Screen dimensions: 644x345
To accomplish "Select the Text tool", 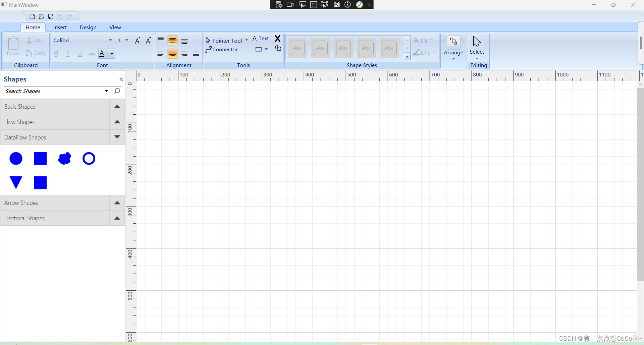I will (261, 39).
